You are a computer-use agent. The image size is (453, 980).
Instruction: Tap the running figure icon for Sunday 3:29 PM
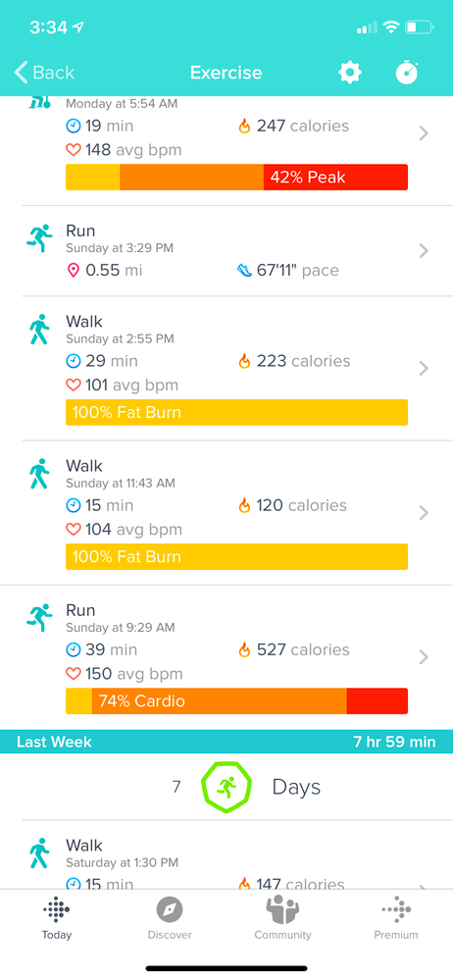(x=40, y=238)
